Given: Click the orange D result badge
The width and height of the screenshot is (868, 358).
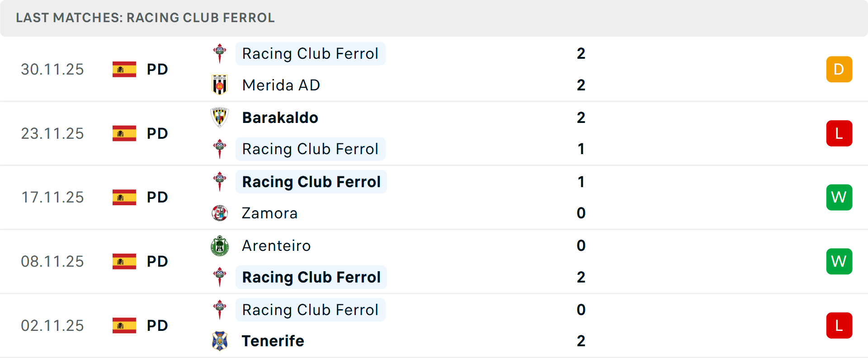Looking at the screenshot, I should pos(839,69).
